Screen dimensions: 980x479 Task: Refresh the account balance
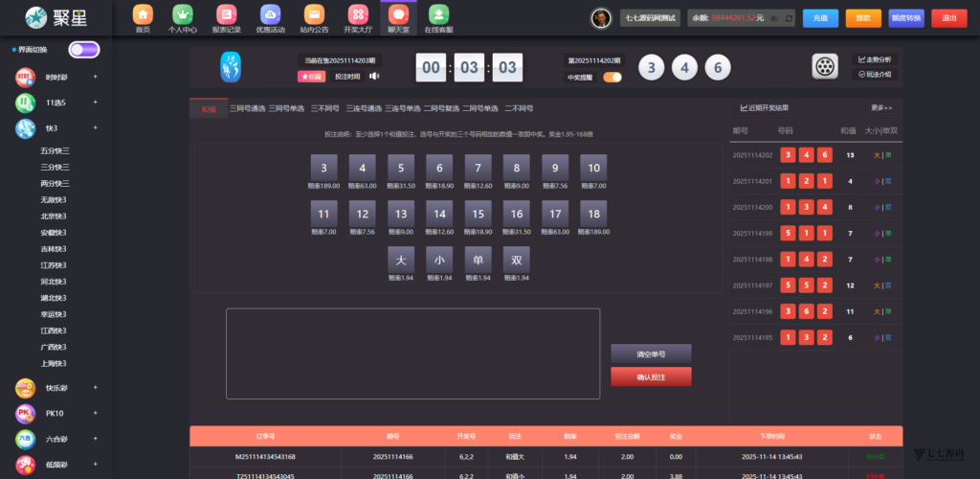789,18
